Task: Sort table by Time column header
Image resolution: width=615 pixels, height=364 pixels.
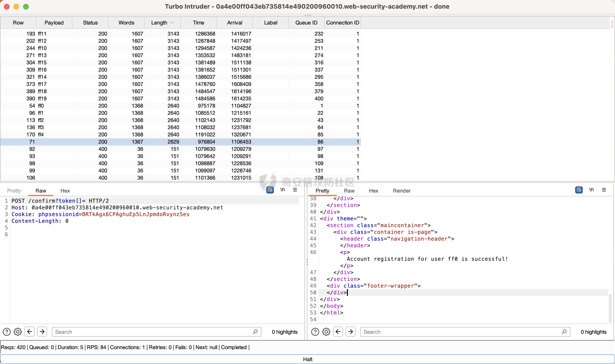Action: (198, 23)
